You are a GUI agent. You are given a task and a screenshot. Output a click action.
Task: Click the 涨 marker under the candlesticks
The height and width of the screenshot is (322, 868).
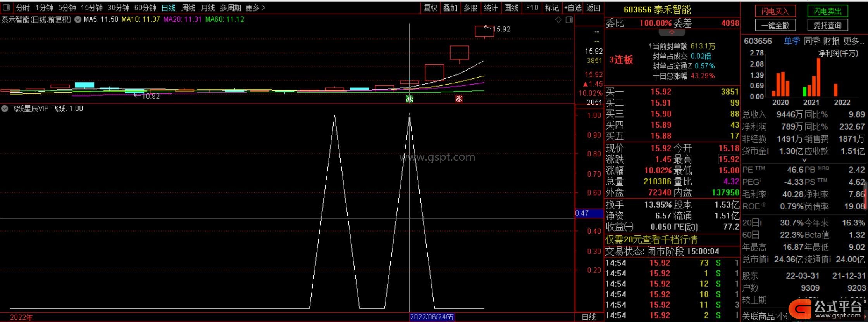(459, 99)
